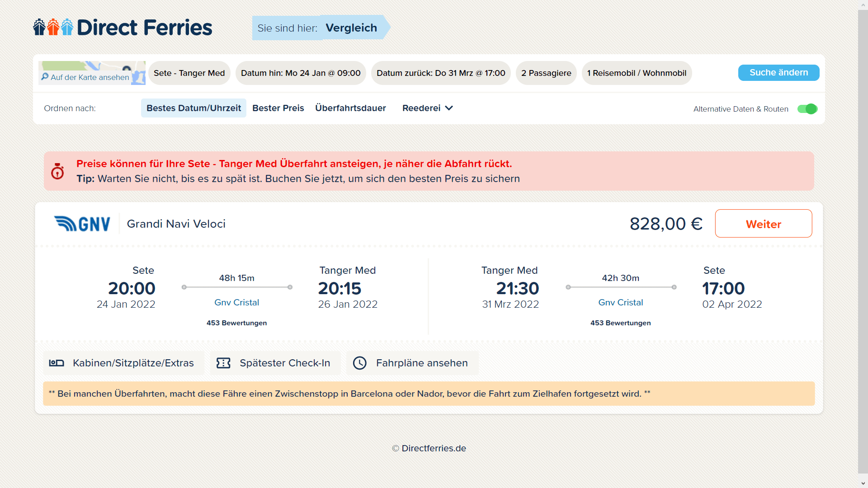Viewport: 868px width, 488px height.
Task: Click the scrollbar down arrow
Action: click(863, 483)
